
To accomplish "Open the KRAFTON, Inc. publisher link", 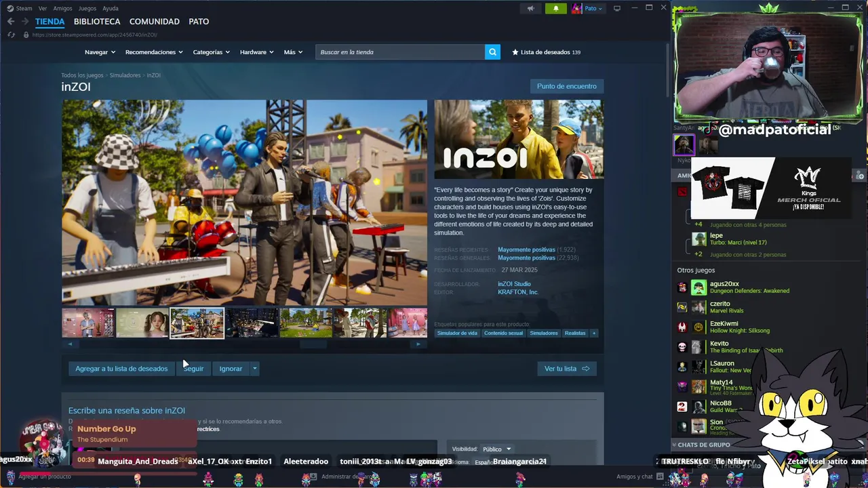I will pyautogui.click(x=518, y=292).
